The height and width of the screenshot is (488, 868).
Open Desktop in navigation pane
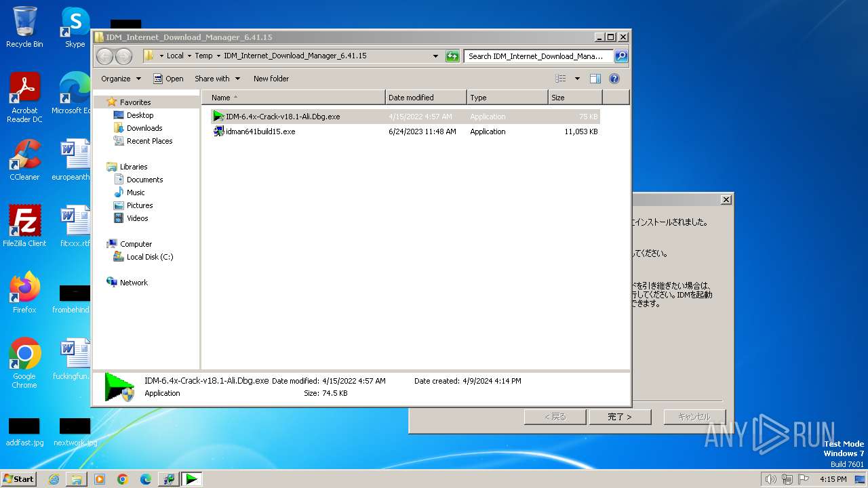[140, 115]
